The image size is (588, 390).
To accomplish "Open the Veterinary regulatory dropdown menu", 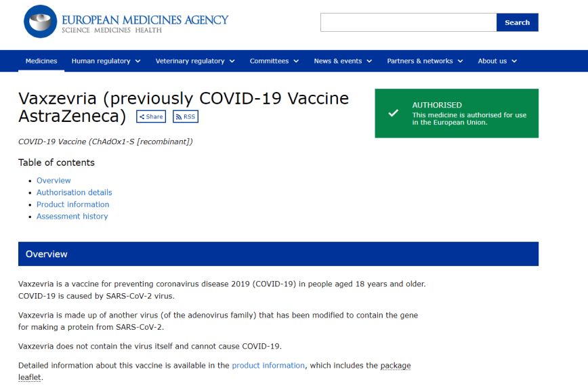I will (195, 61).
